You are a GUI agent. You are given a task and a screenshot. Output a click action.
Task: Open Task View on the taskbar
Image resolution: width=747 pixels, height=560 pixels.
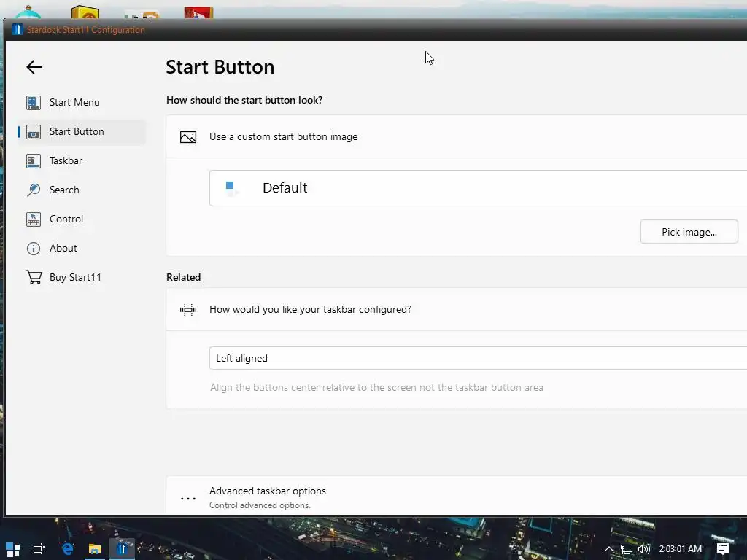(39, 549)
